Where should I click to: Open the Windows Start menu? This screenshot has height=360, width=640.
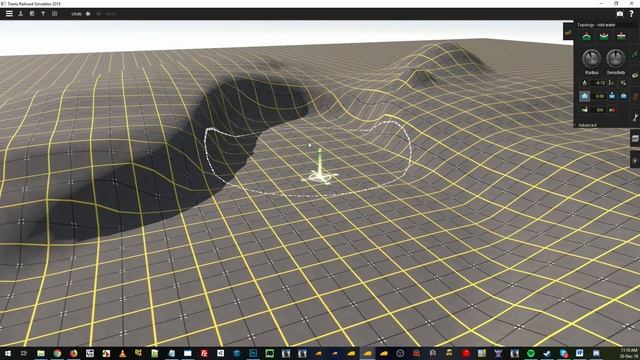click(8, 353)
